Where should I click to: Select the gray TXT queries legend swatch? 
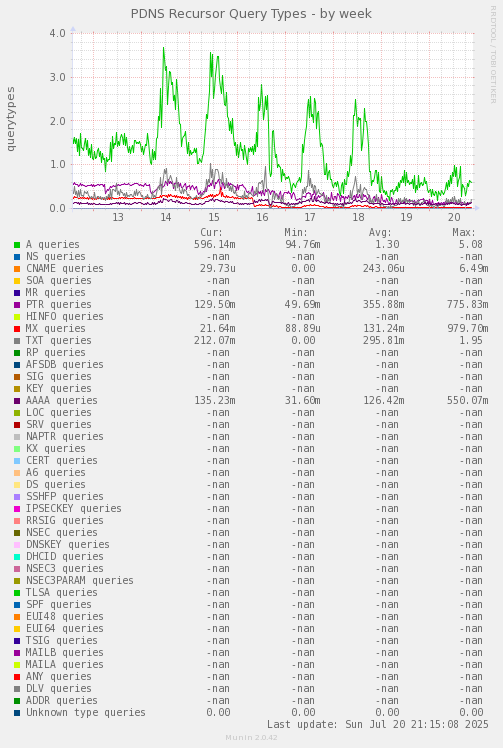(x=17, y=341)
